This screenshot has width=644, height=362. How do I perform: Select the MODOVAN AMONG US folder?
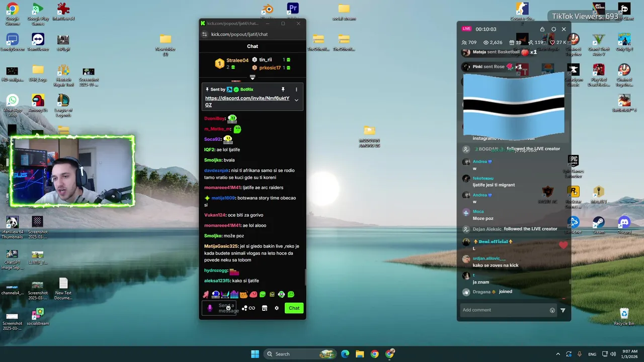(x=369, y=136)
